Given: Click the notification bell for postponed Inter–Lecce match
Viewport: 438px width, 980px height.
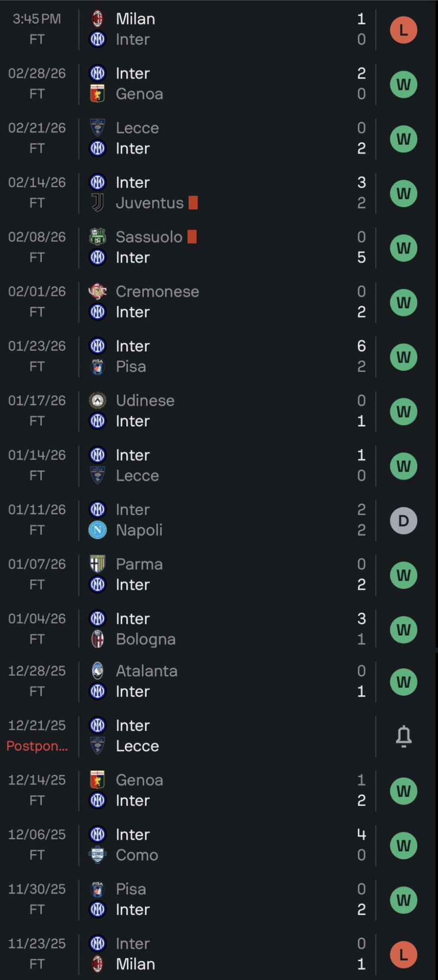Looking at the screenshot, I should coord(404,736).
